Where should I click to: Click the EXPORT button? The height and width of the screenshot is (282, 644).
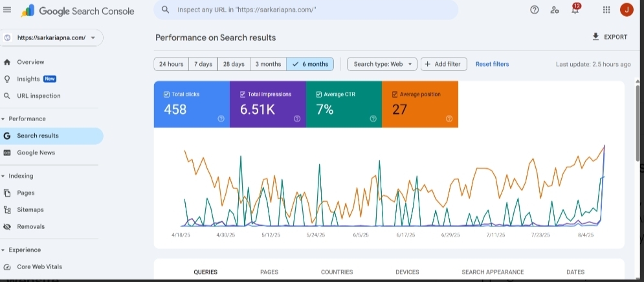pos(610,37)
